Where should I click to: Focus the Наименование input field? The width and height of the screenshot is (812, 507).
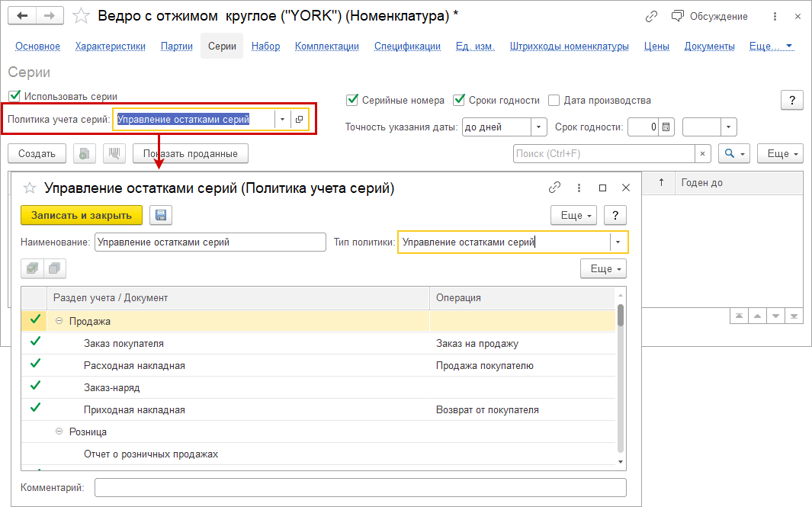pyautogui.click(x=210, y=242)
